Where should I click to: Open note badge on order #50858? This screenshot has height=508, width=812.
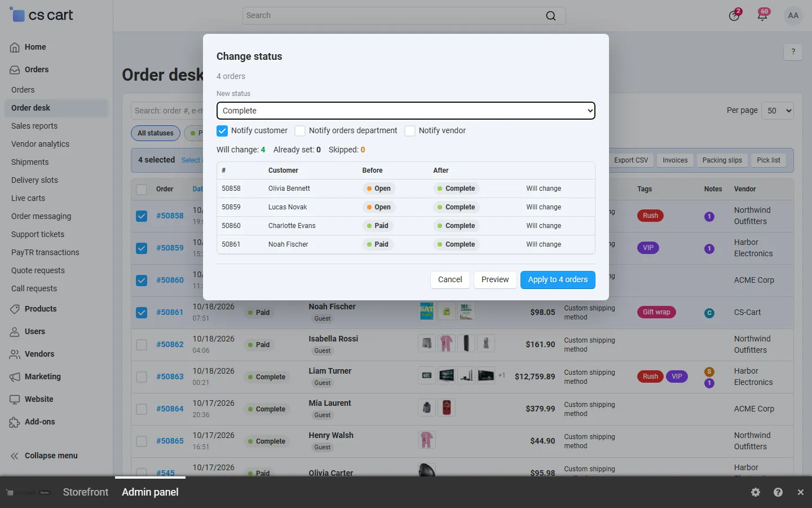tap(709, 216)
